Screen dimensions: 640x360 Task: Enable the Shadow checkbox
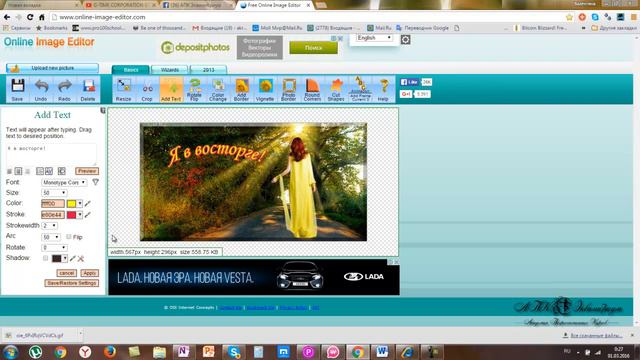46,258
